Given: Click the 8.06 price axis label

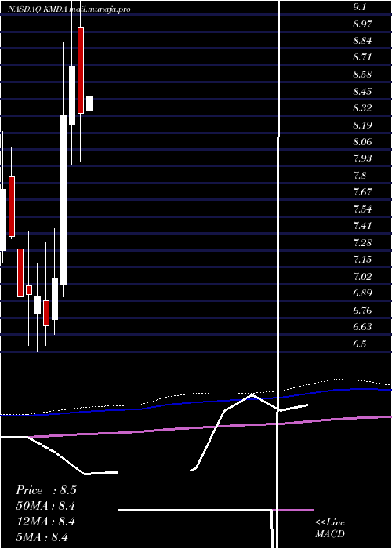Looking at the screenshot, I should coord(362,142).
